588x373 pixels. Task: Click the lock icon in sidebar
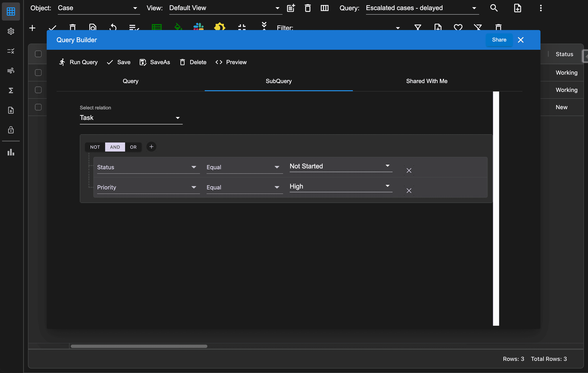click(x=11, y=130)
